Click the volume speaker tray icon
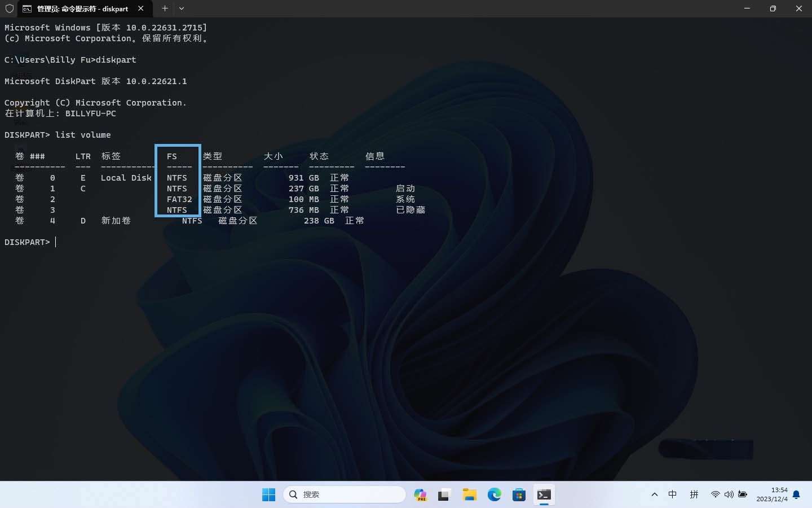The height and width of the screenshot is (508, 812). pos(729,494)
